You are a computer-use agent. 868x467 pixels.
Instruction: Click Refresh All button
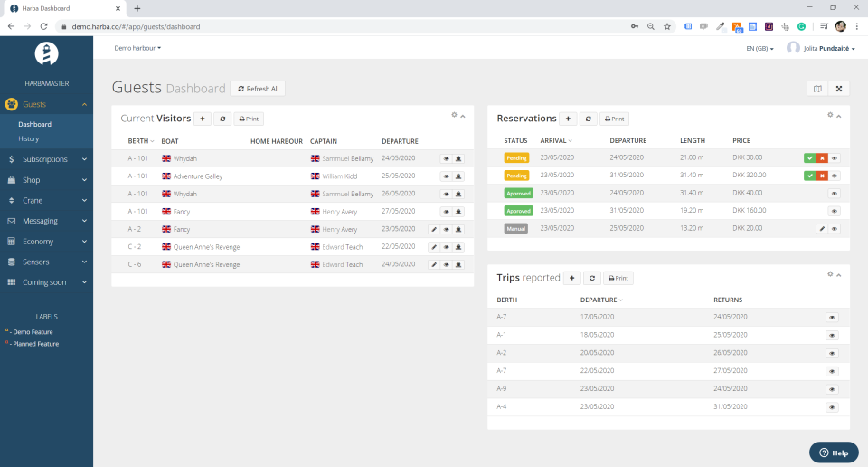point(258,89)
